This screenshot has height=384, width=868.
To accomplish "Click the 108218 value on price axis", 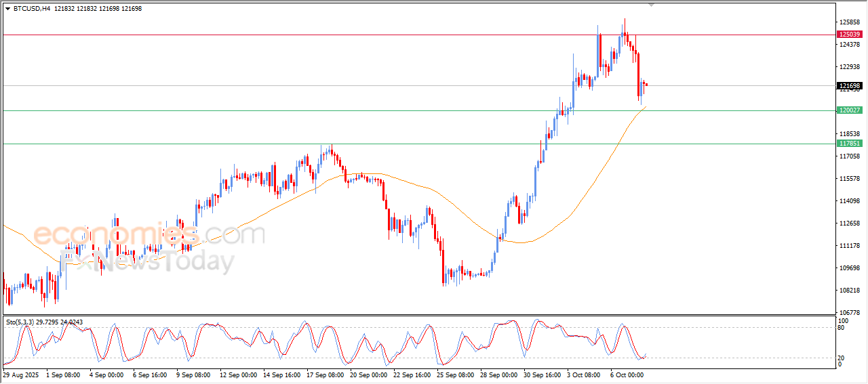I will tap(850, 291).
